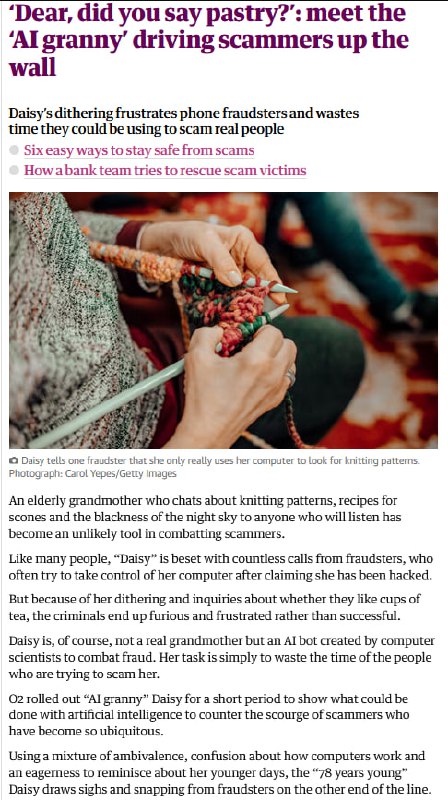The width and height of the screenshot is (448, 800).
Task: Click the paragraph starting 'O2 rolled out'
Action: (x=208, y=715)
